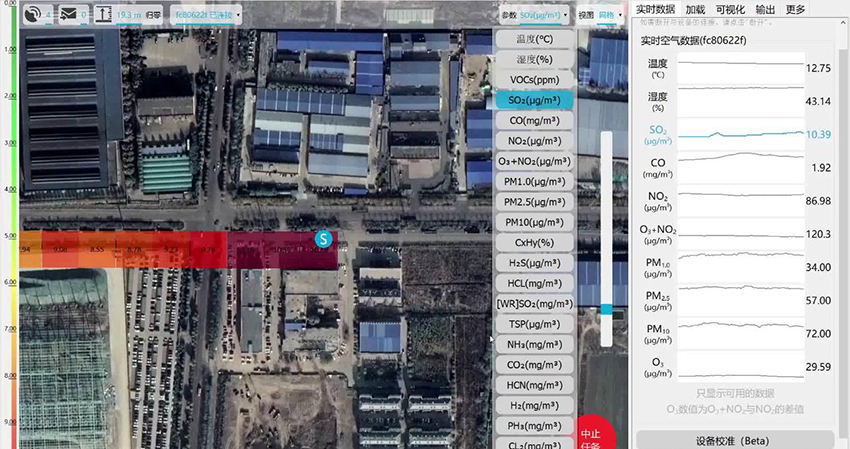Image resolution: width=850 pixels, height=449 pixels.
Task: Click the blue S marker on map
Action: pyautogui.click(x=323, y=238)
